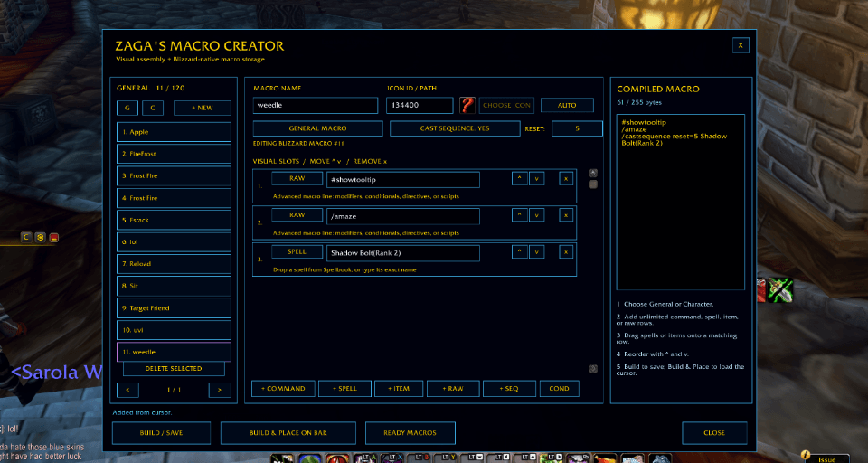Add a row with + SPELL
The height and width of the screenshot is (463, 868).
[344, 389]
